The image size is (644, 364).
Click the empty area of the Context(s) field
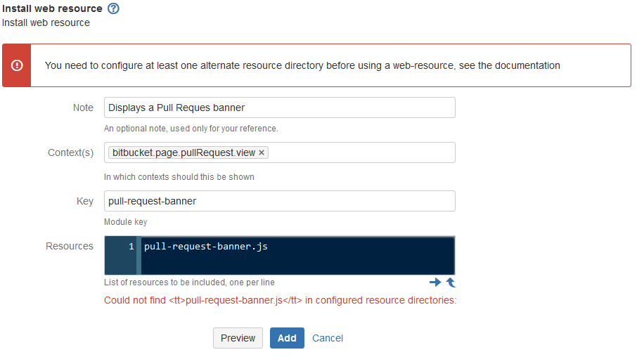[x=361, y=152]
